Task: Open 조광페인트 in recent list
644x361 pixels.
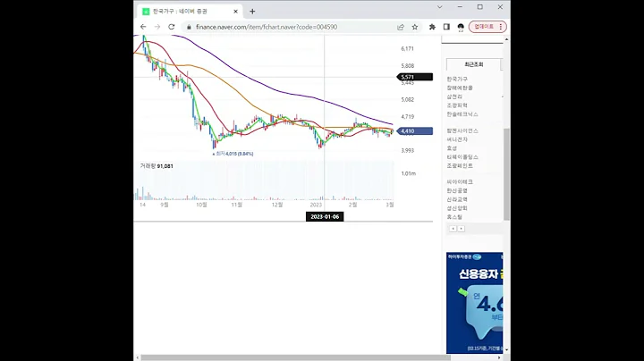Action: click(x=460, y=165)
